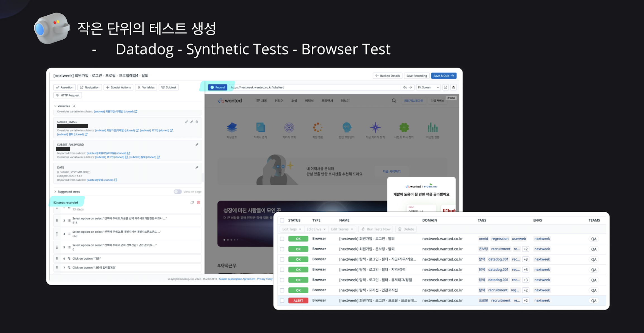Screen dimensions: 644x333
Task: Check the box for 필터 - 지역/경력 test
Action: point(282,270)
